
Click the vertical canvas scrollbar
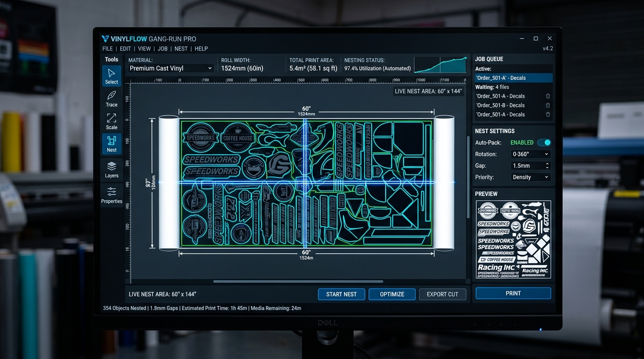point(468,177)
